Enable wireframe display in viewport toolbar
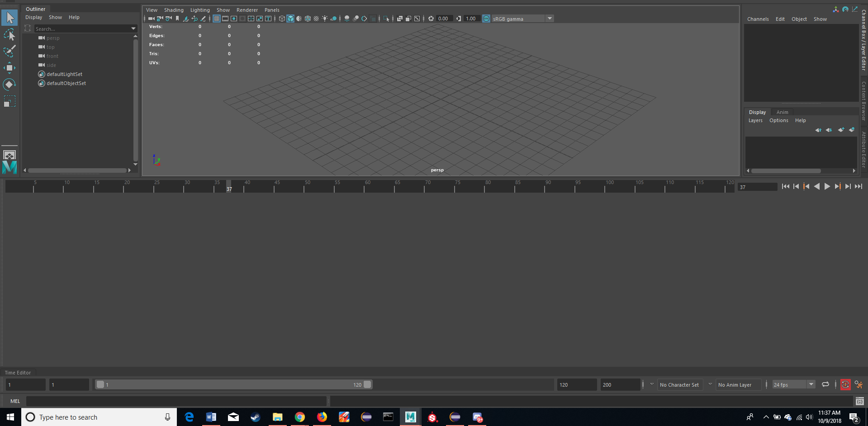 click(282, 19)
